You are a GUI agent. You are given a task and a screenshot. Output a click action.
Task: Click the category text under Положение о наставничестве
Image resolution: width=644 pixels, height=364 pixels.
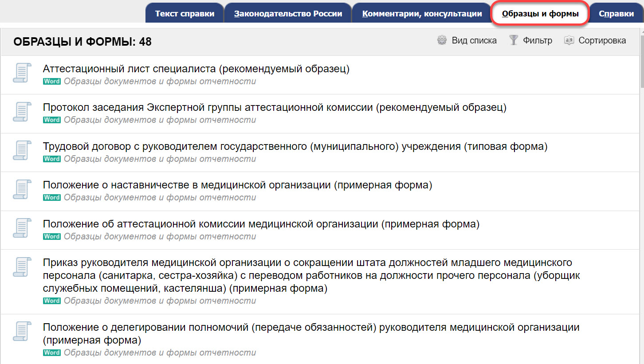[x=160, y=198]
